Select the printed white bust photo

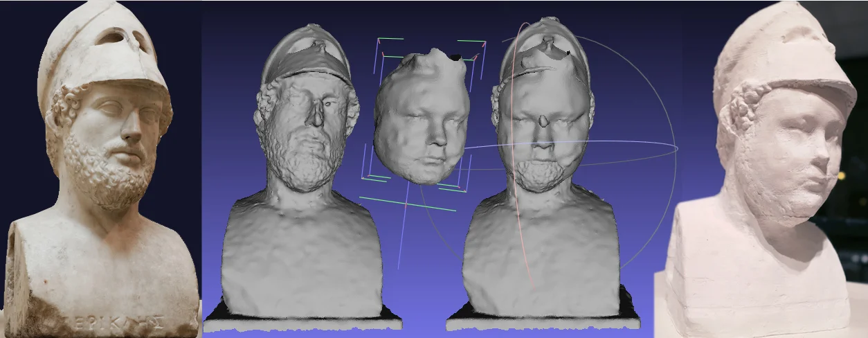(761, 169)
